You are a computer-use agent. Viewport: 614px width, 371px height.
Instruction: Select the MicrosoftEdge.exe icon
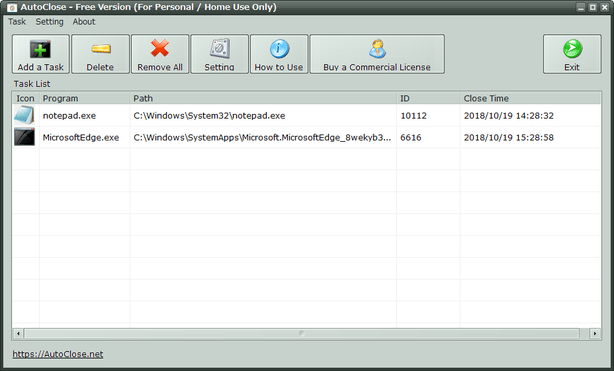tap(24, 137)
